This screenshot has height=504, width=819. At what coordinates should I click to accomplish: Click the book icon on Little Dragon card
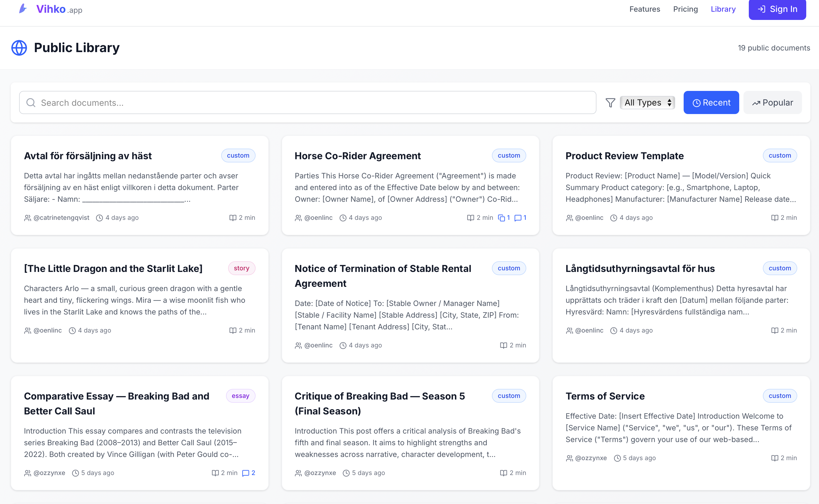click(233, 331)
